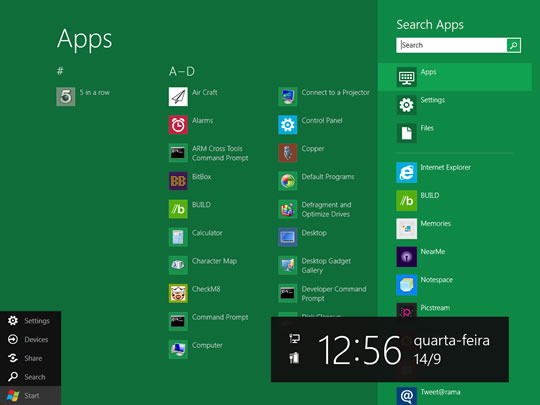Open the Search charm

point(30,377)
